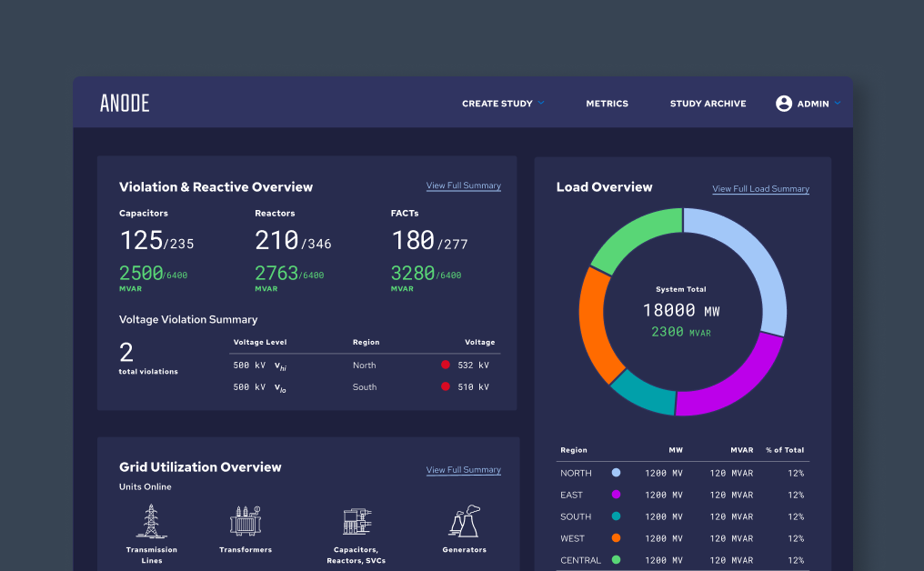Image resolution: width=924 pixels, height=571 pixels.
Task: Click the Generators label
Action: point(465,550)
